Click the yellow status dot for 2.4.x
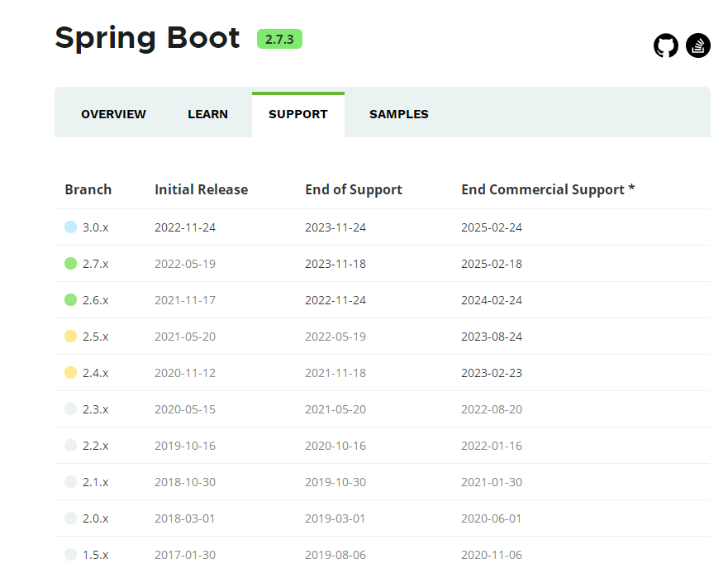The width and height of the screenshot is (728, 578). (x=70, y=373)
